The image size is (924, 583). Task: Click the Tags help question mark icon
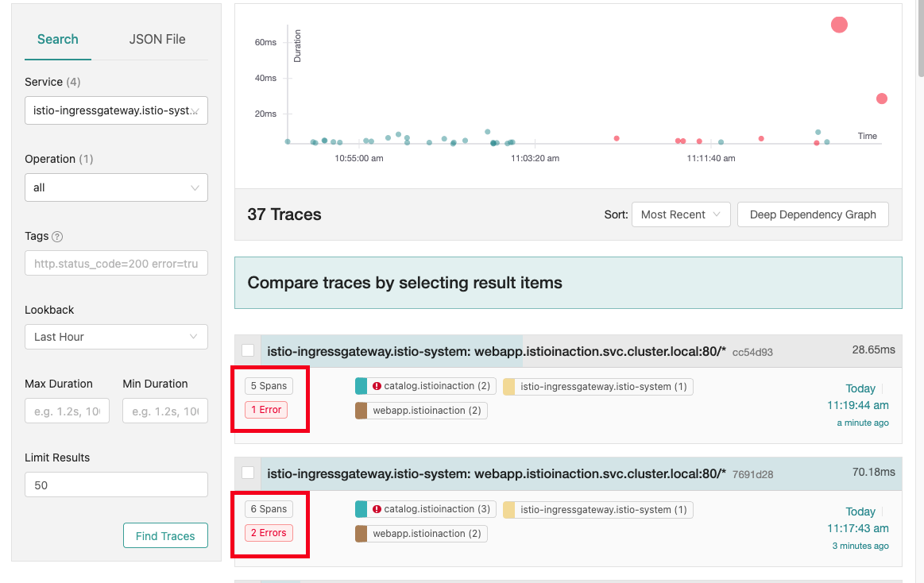point(57,237)
